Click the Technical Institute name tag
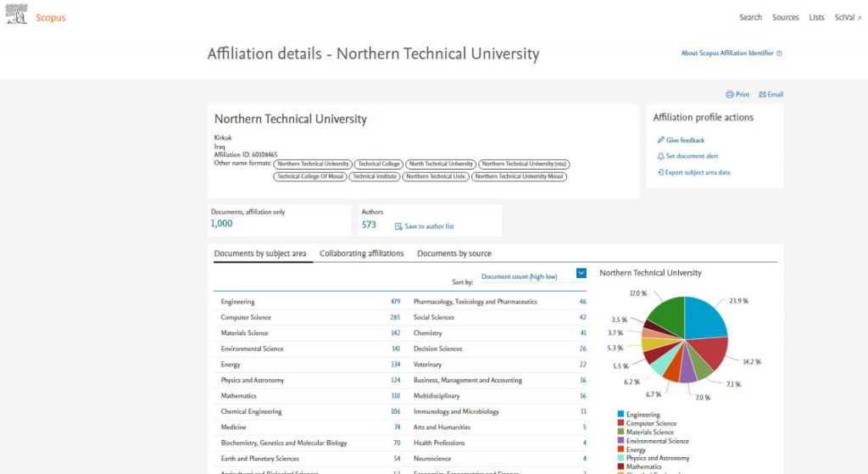The height and width of the screenshot is (474, 868). coord(375,176)
